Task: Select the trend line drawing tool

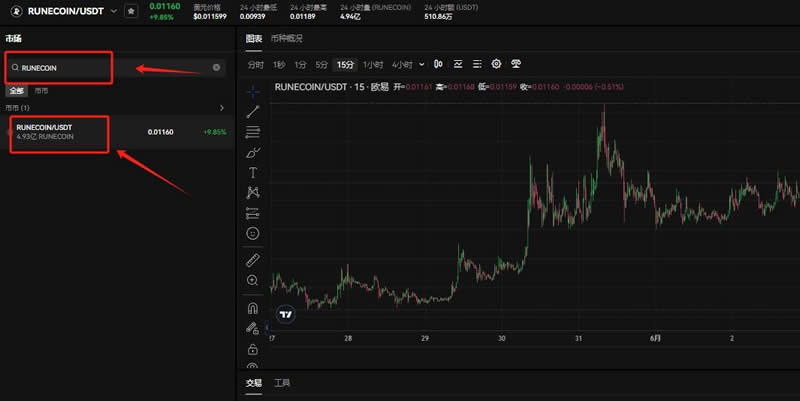Action: (253, 111)
